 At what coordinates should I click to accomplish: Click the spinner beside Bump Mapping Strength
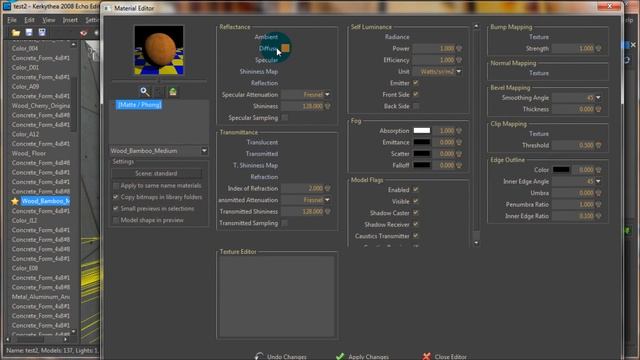tap(598, 49)
